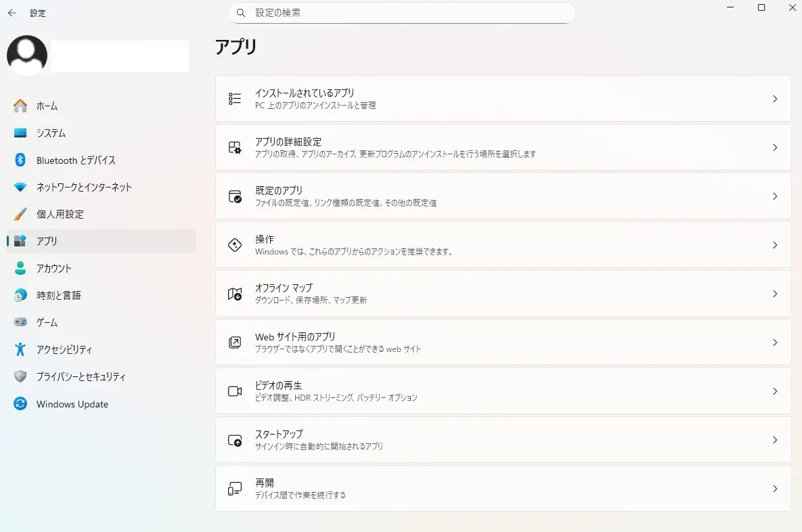Click the privacy shield icon
The height and width of the screenshot is (532, 802).
pyautogui.click(x=20, y=376)
